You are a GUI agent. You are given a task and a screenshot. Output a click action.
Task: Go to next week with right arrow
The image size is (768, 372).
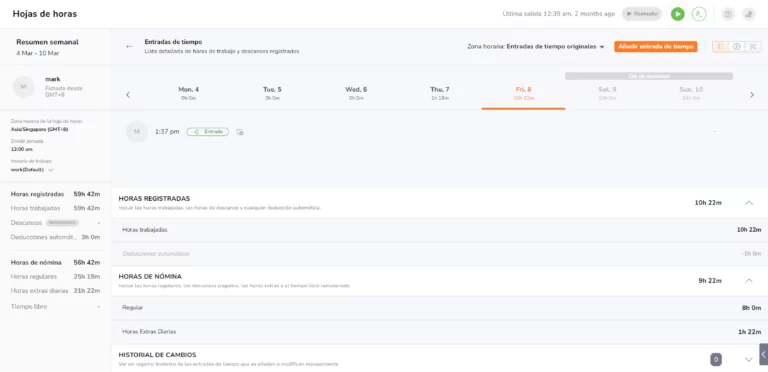(752, 95)
